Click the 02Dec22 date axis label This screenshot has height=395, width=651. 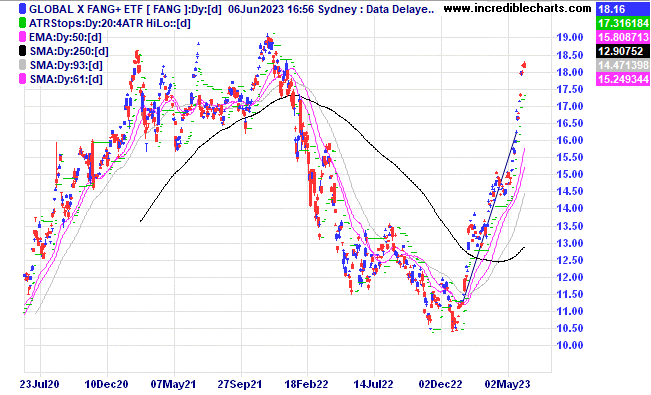coord(440,384)
